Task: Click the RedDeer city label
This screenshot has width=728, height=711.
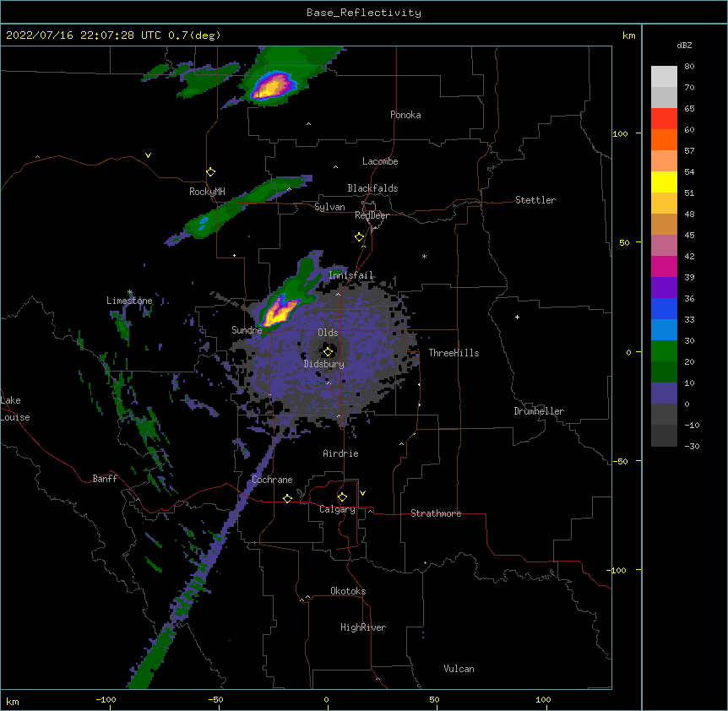Action: (x=372, y=215)
